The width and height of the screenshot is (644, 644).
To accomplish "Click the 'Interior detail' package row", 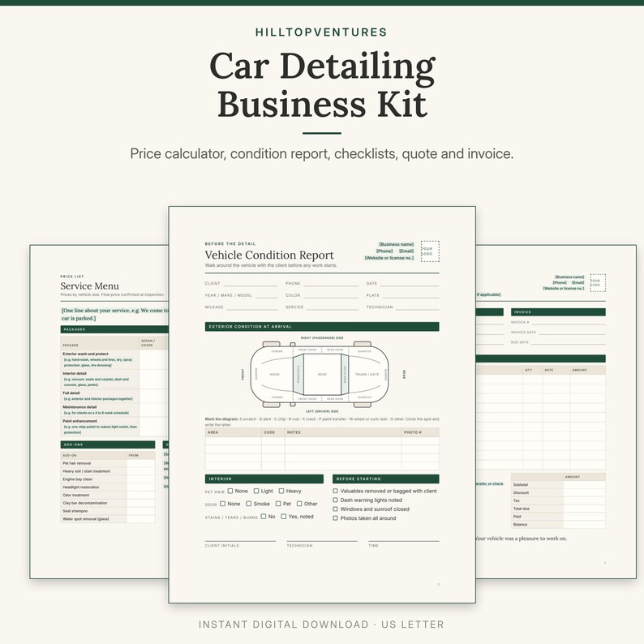I will pyautogui.click(x=114, y=379).
